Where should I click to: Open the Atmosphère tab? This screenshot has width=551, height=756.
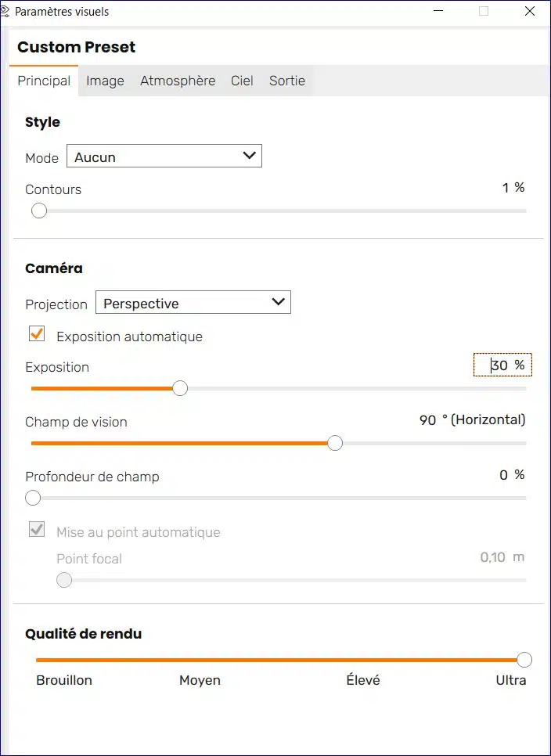coord(178,81)
